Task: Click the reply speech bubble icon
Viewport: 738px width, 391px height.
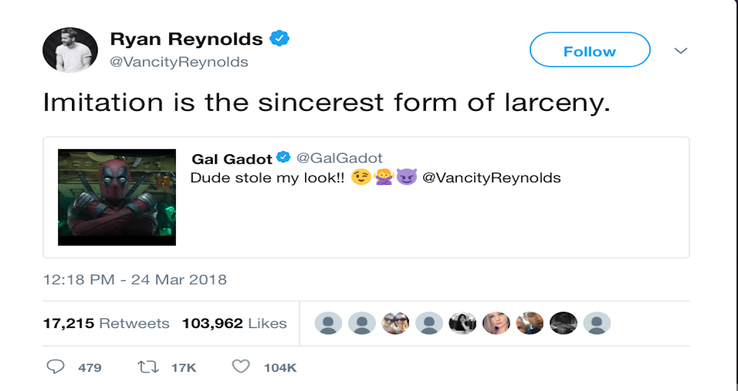Action: tap(55, 367)
